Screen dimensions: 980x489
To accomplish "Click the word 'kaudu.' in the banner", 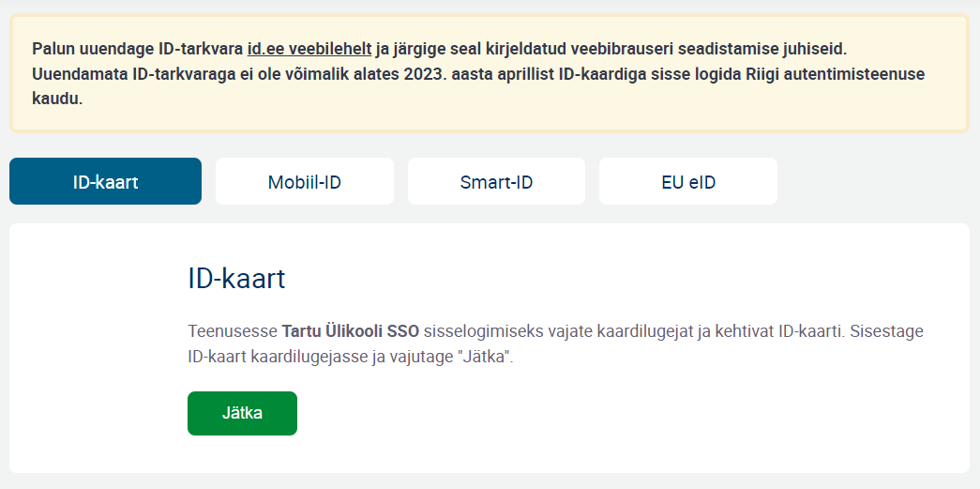I will 57,99.
